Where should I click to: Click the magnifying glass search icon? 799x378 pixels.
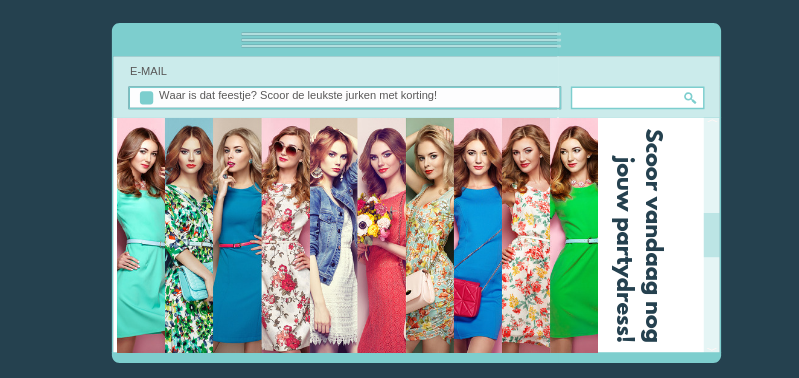(690, 98)
